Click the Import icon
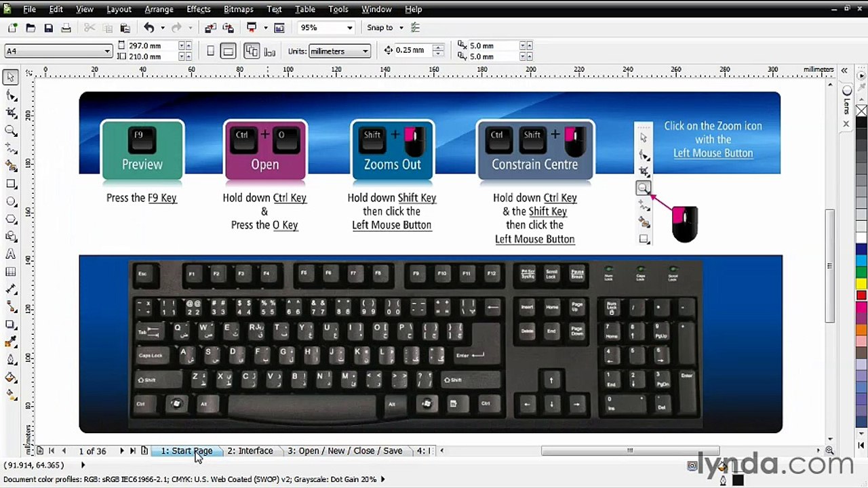 click(210, 28)
